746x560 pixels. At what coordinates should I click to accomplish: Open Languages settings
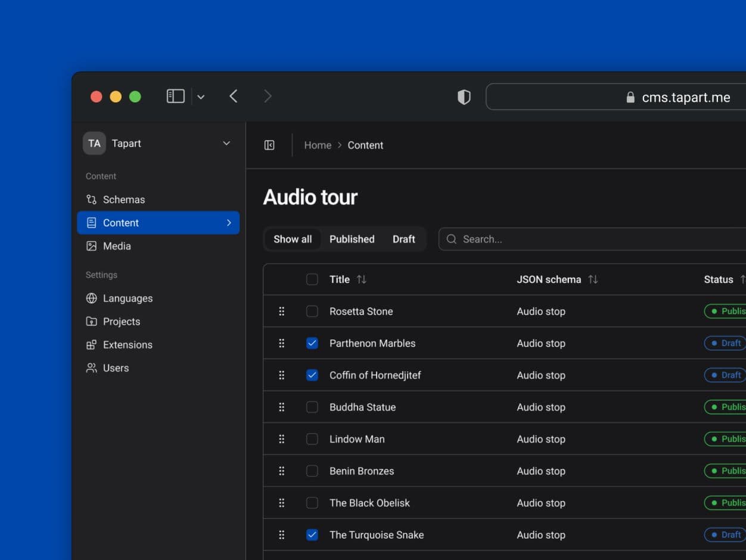point(158,298)
